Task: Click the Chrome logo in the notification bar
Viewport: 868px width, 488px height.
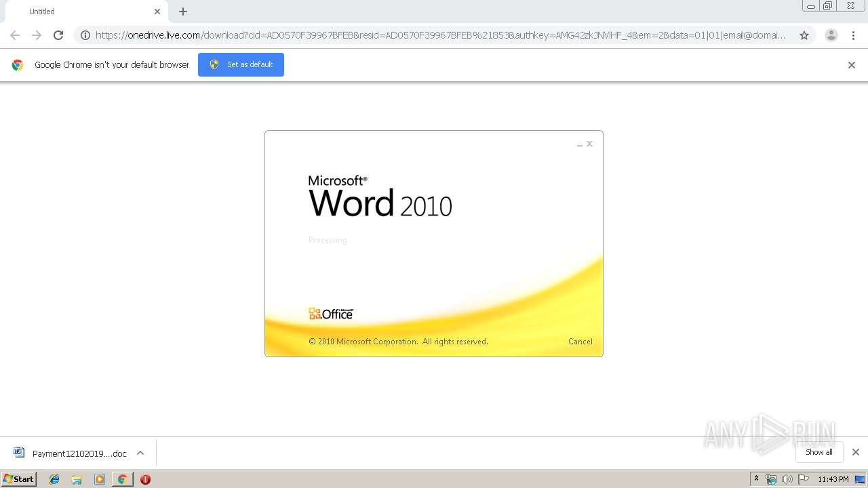Action: [x=18, y=65]
